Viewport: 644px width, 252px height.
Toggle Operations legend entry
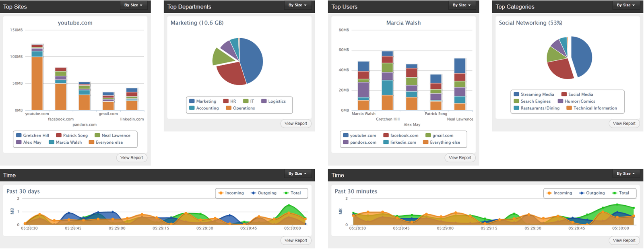(x=241, y=108)
